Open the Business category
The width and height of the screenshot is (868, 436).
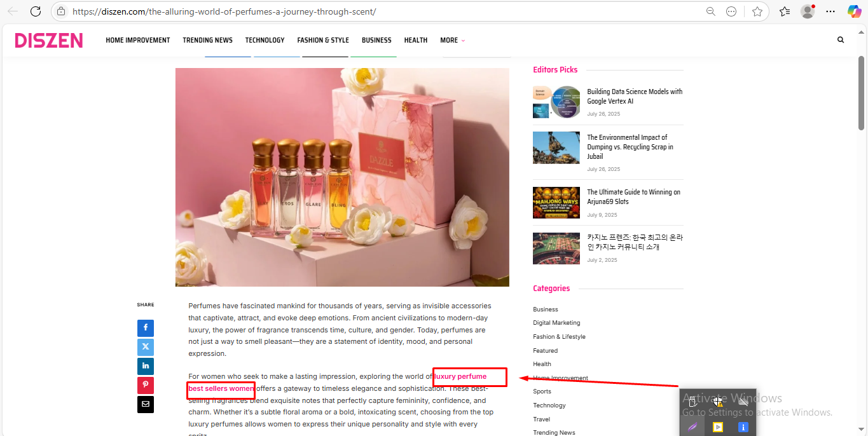(x=546, y=310)
